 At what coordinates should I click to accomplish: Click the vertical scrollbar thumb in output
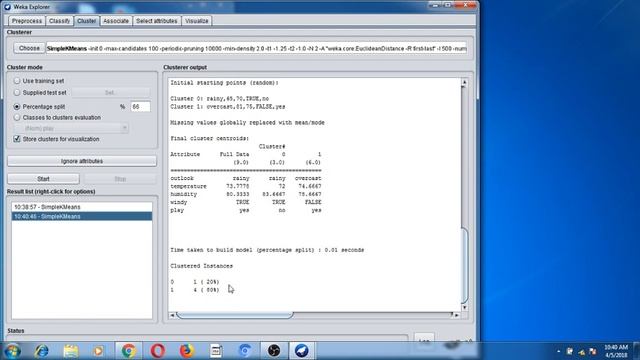tap(464, 265)
